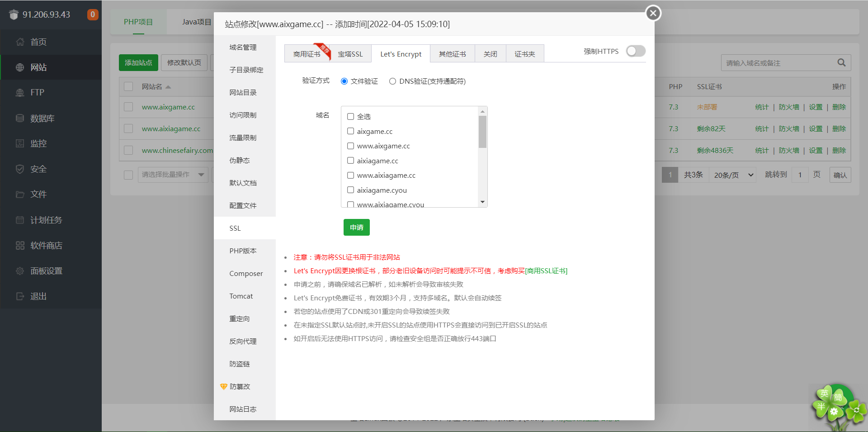Toggle the 强制HTTPS switch

pos(636,51)
